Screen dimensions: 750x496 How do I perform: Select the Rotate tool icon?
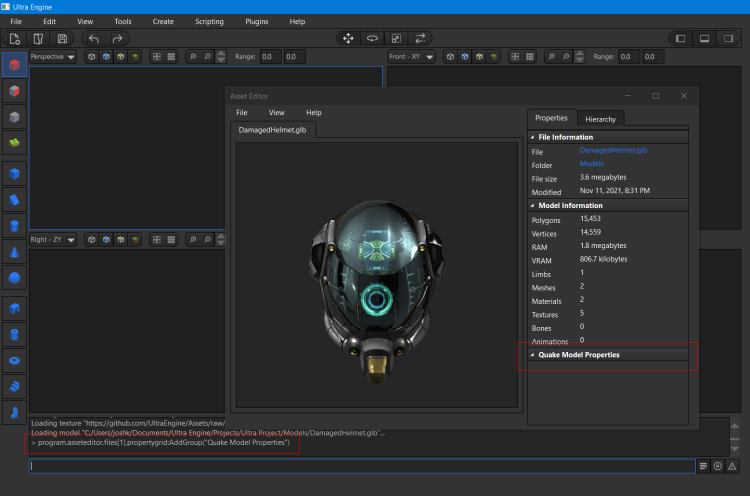tap(373, 39)
